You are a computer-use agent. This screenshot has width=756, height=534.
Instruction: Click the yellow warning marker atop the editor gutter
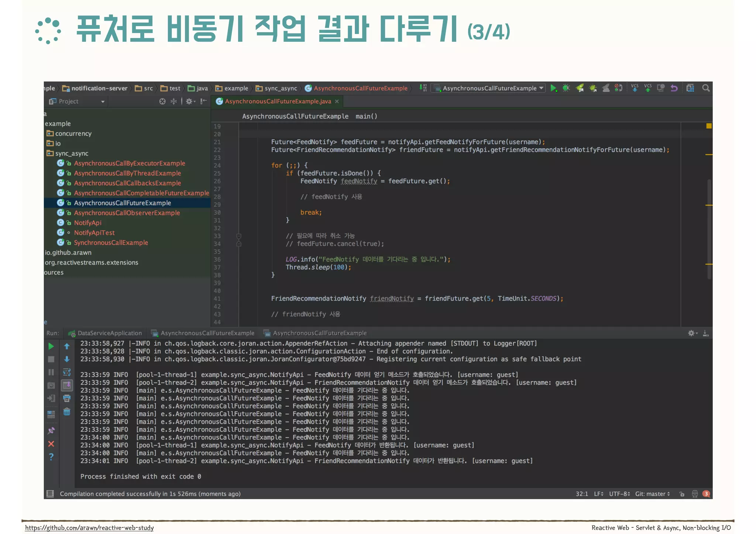(x=709, y=126)
